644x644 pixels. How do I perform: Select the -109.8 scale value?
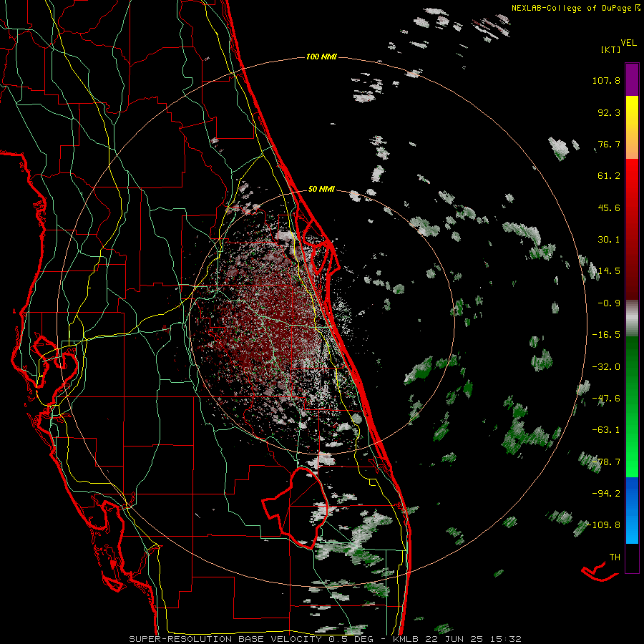coord(604,525)
